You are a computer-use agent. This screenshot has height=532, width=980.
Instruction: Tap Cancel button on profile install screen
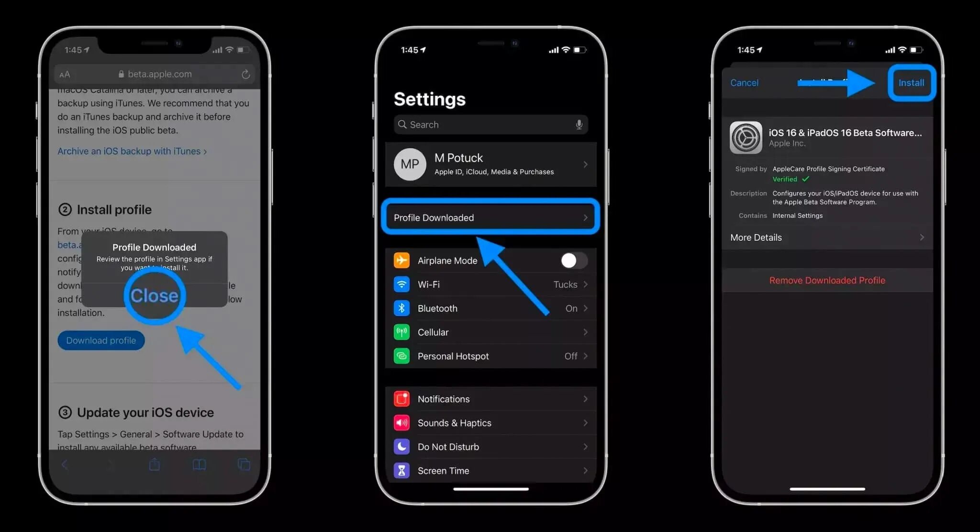tap(744, 82)
